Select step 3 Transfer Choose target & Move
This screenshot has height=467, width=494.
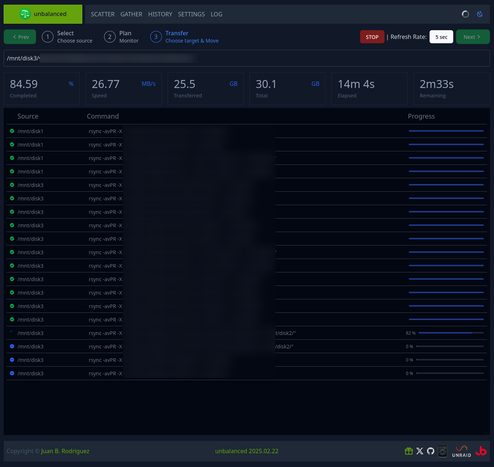tap(184, 37)
